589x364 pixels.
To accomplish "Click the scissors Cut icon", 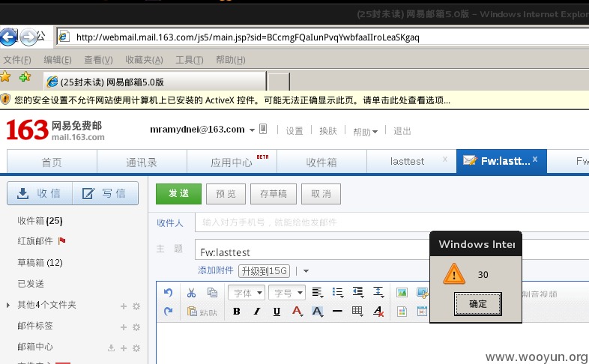I will 192,292.
